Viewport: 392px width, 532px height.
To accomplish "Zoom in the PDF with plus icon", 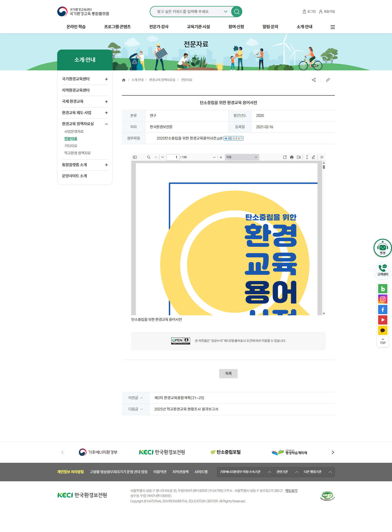I will 221,157.
